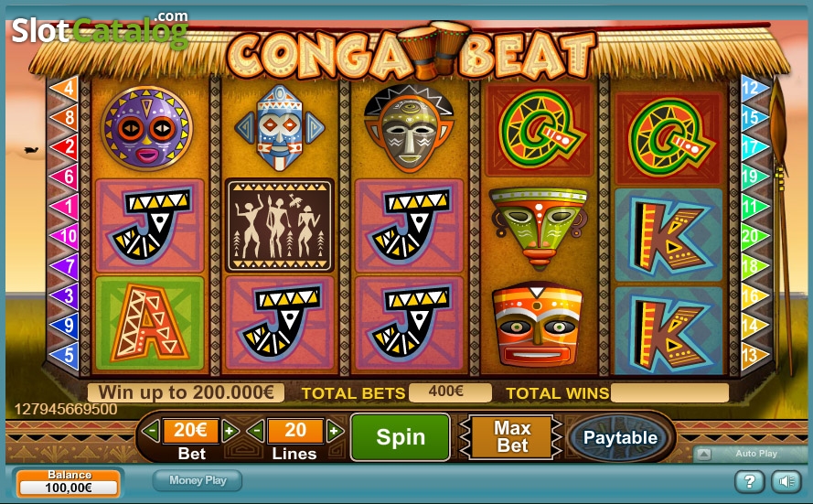Image resolution: width=813 pixels, height=504 pixels.
Task: Click payline marker 5 on left side
Action: [64, 355]
